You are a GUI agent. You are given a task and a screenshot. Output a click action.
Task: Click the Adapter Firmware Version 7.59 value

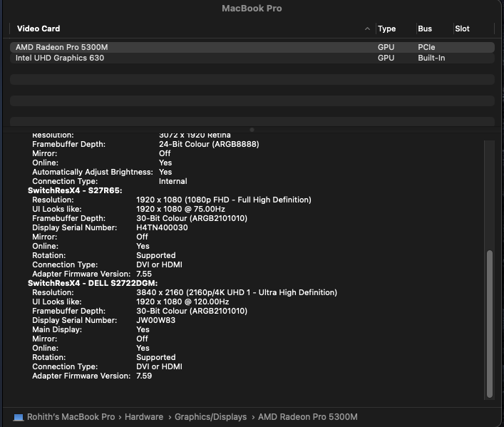[x=144, y=376]
